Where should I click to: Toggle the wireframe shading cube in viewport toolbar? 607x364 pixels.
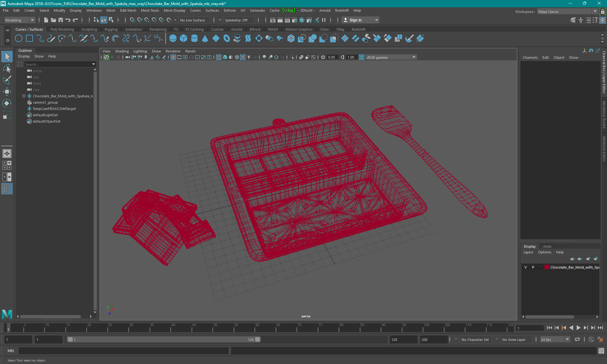(219, 57)
